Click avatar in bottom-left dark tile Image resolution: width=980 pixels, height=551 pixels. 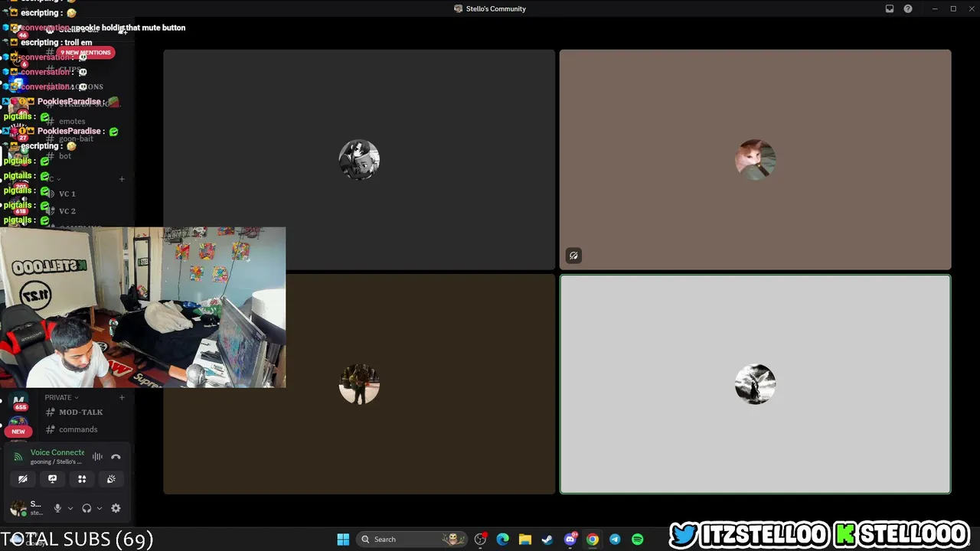click(359, 384)
